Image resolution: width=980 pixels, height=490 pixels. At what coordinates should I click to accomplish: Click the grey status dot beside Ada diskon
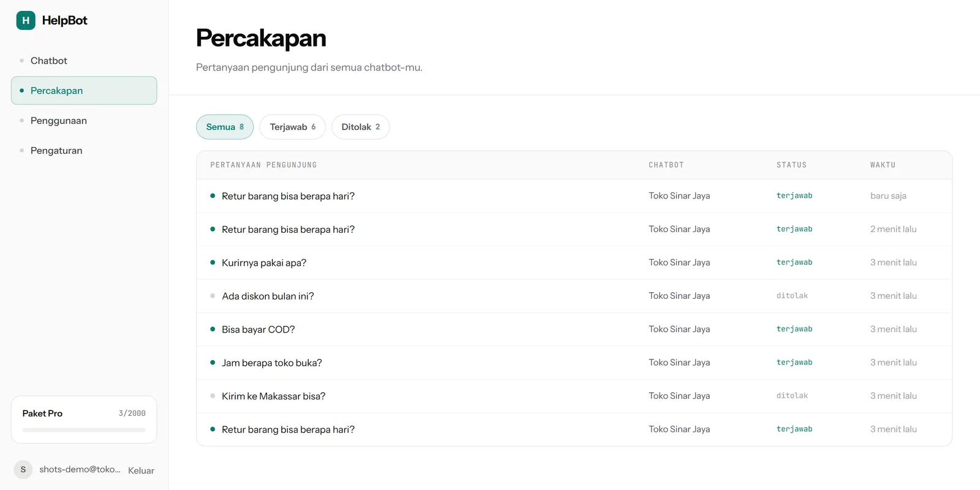tap(213, 296)
